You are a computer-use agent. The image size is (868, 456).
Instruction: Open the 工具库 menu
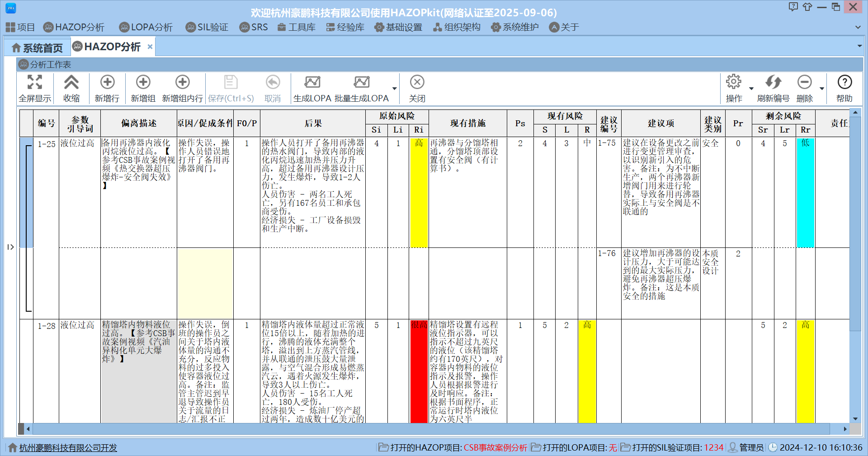pyautogui.click(x=297, y=27)
